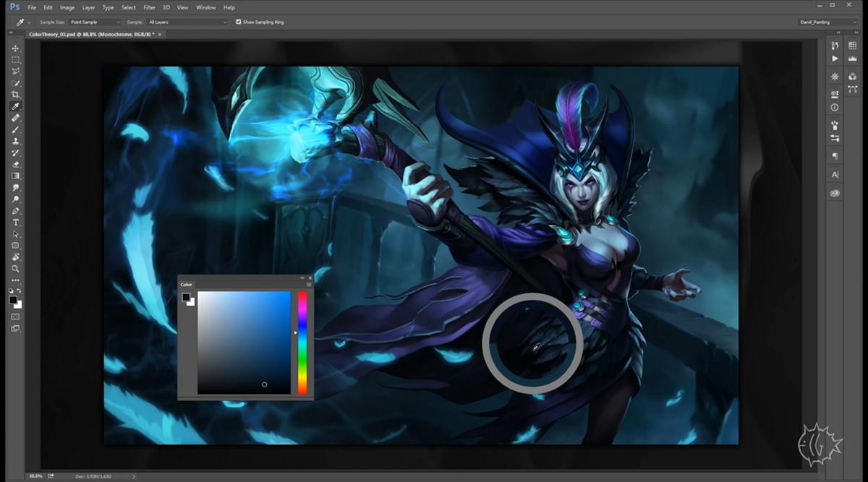The height and width of the screenshot is (482, 868).
Task: Open the Histogram panel icon
Action: pyautogui.click(x=852, y=59)
